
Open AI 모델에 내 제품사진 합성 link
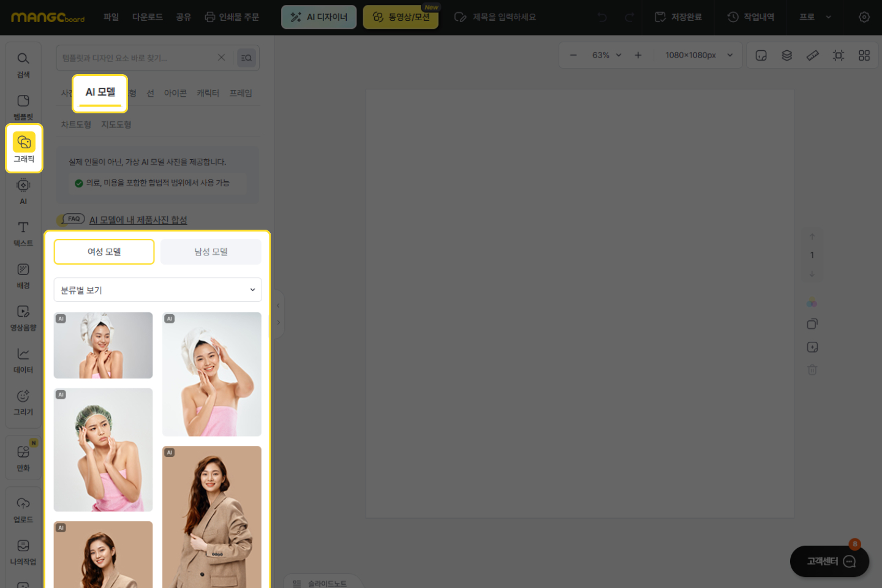pos(138,220)
